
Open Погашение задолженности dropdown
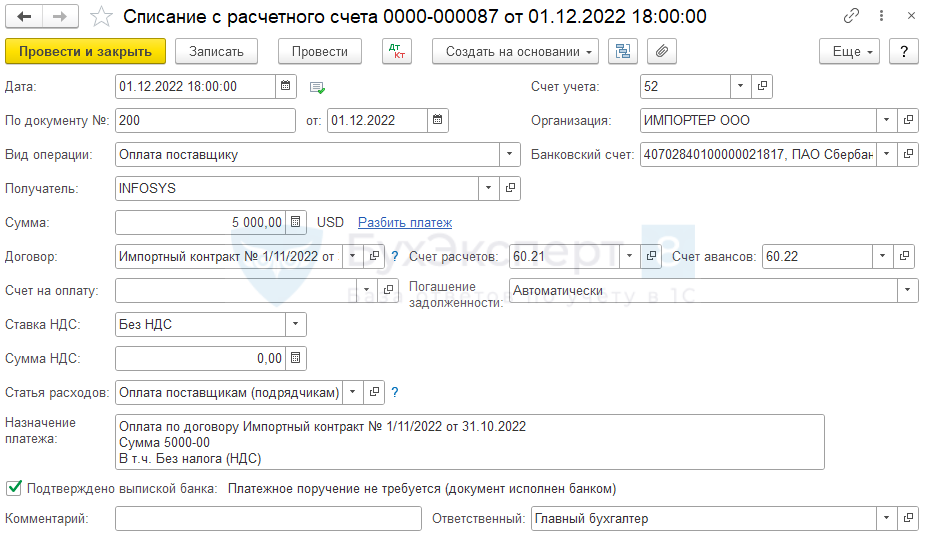[x=906, y=290]
